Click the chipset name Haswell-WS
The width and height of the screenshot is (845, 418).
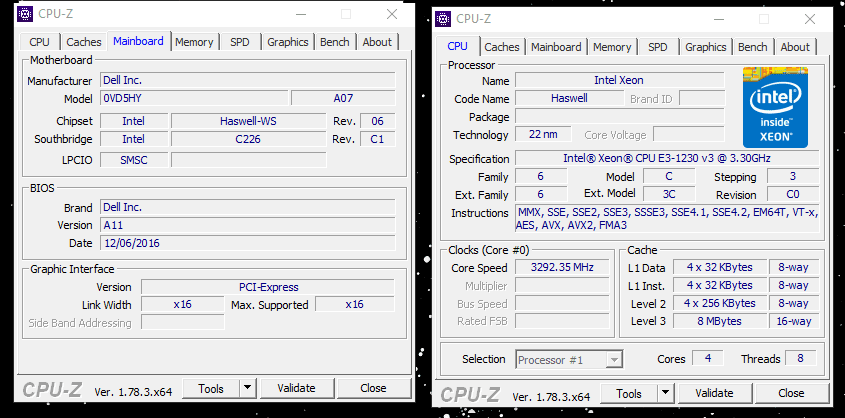coord(248,121)
